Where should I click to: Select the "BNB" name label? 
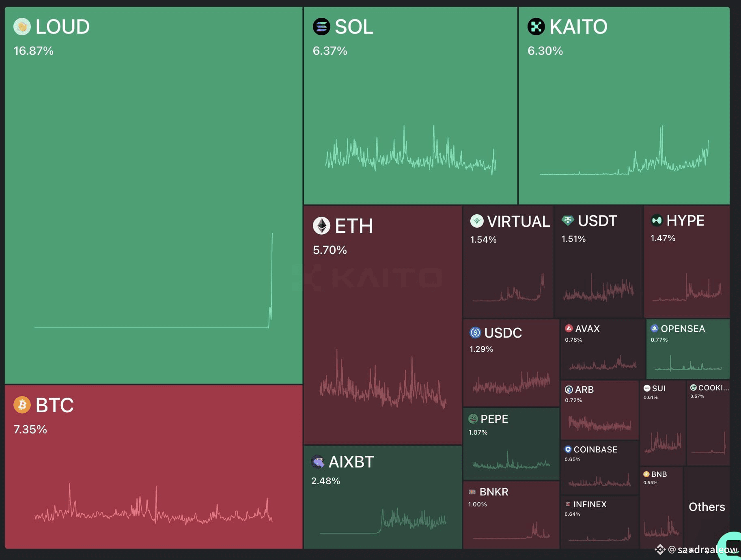click(659, 474)
